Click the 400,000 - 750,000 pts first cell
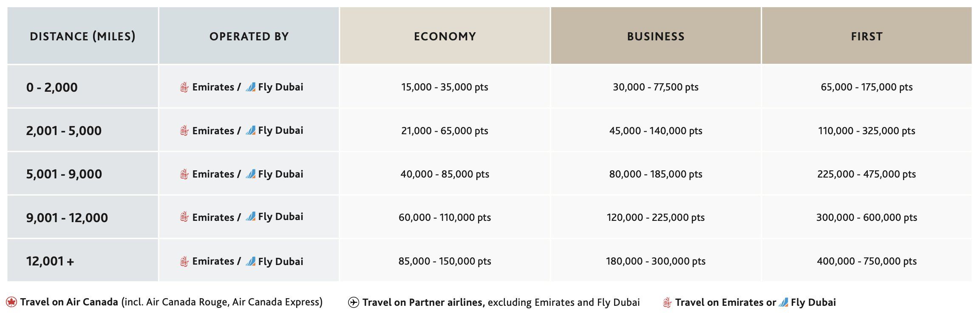Image resolution: width=980 pixels, height=316 pixels. 867,261
